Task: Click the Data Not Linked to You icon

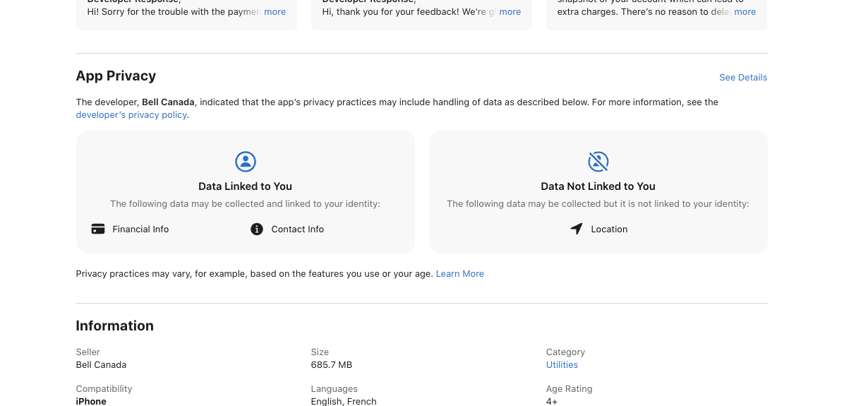Action: click(598, 162)
